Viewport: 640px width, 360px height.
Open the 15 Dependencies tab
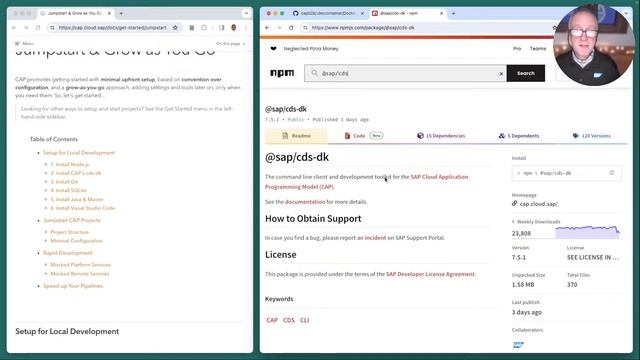pos(441,136)
